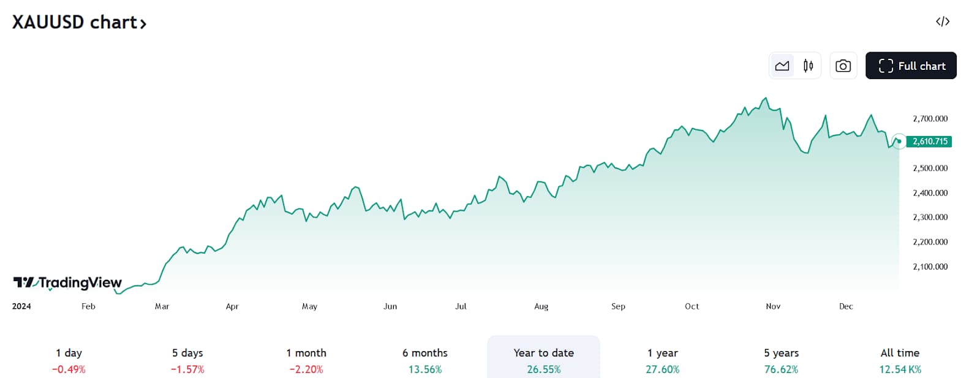Click the TradingView logo

pos(66,283)
